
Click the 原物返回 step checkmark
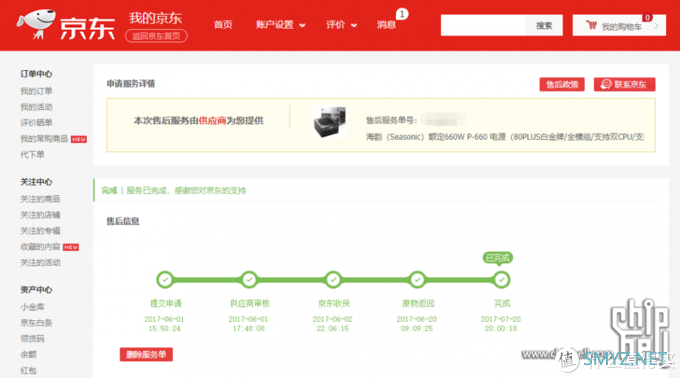coord(417,280)
